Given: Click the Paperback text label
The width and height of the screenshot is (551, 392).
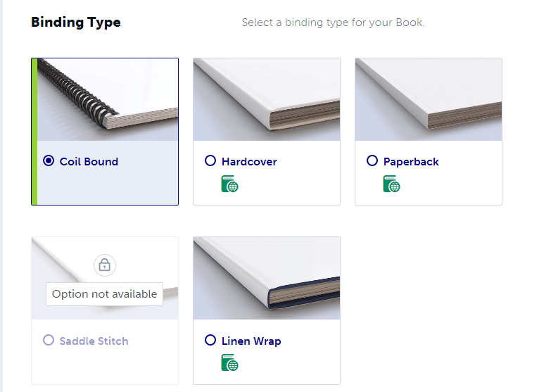Looking at the screenshot, I should [x=411, y=162].
